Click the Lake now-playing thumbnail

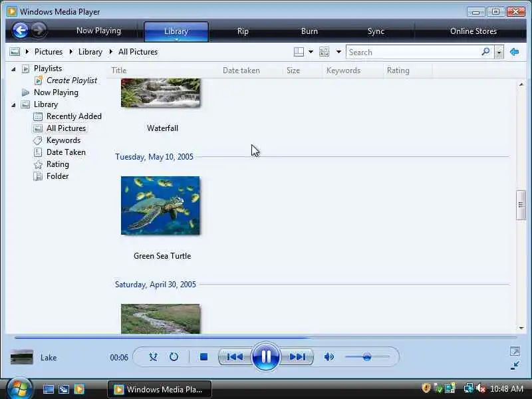[22, 357]
